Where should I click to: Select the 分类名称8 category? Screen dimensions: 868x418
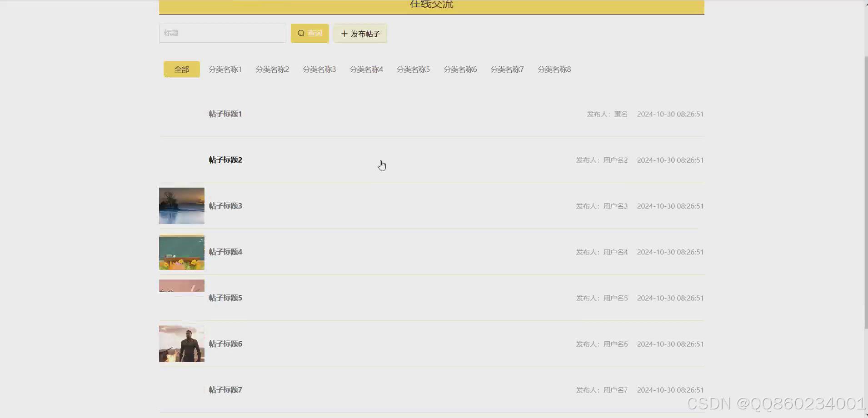coord(554,69)
